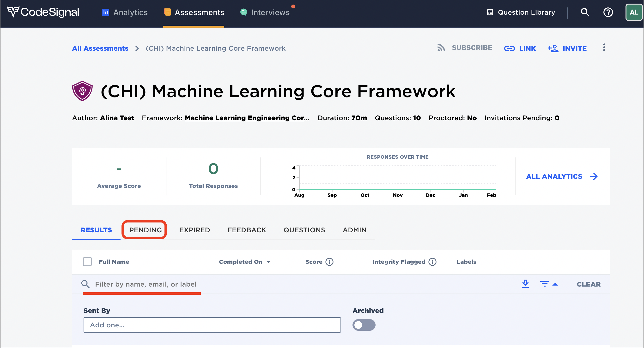Open the three-dot more options menu

click(604, 48)
